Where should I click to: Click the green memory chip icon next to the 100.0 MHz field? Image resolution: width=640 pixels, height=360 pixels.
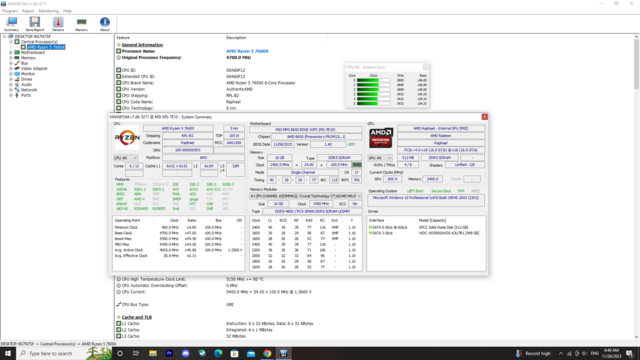[357, 165]
